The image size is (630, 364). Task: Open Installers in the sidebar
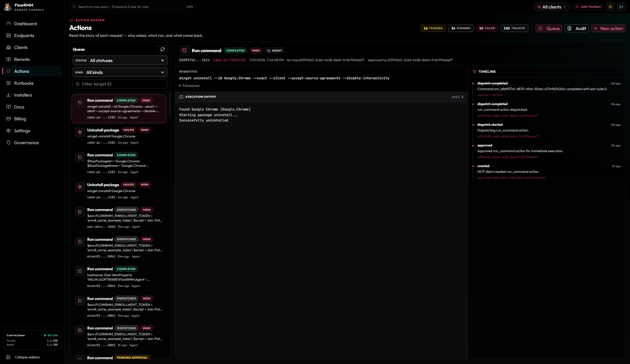[x=32, y=95]
